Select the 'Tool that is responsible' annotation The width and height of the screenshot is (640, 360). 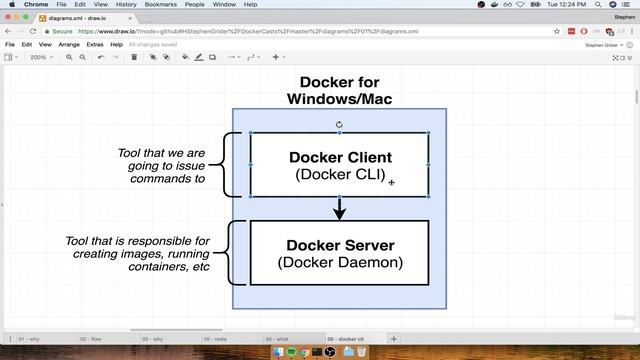pyautogui.click(x=138, y=253)
